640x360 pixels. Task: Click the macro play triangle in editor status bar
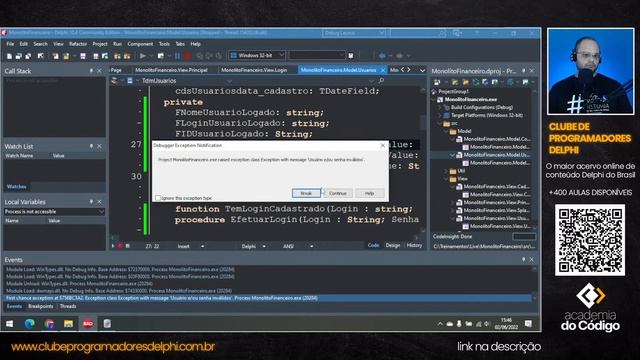(x=113, y=246)
